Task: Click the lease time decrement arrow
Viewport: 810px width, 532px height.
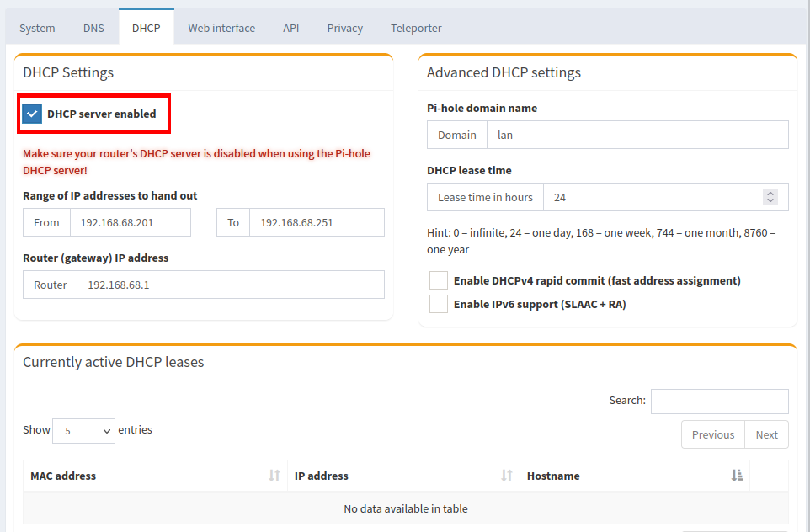Action: click(770, 200)
